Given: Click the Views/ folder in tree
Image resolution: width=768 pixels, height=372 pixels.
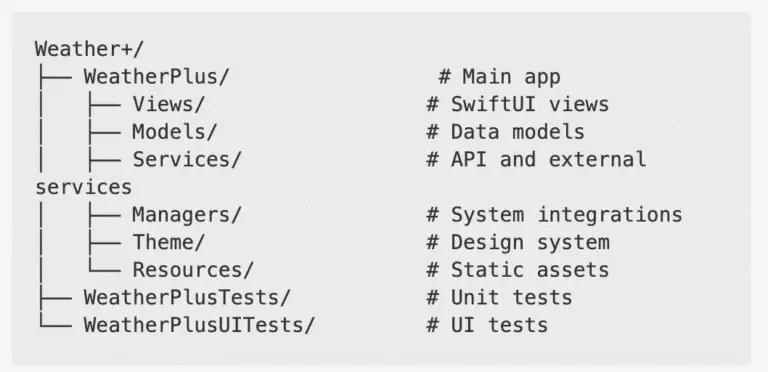Looking at the screenshot, I should [x=168, y=104].
